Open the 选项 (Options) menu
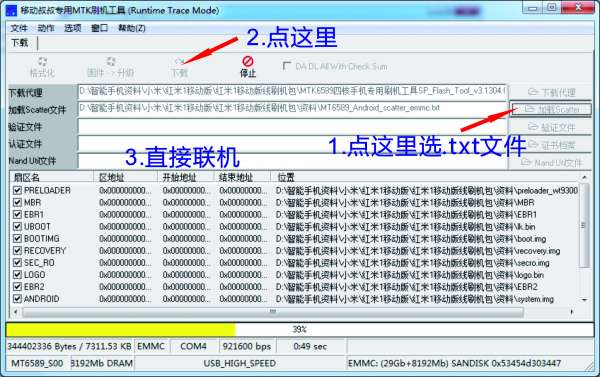Image resolution: width=600 pixels, height=377 pixels. pos(72,28)
